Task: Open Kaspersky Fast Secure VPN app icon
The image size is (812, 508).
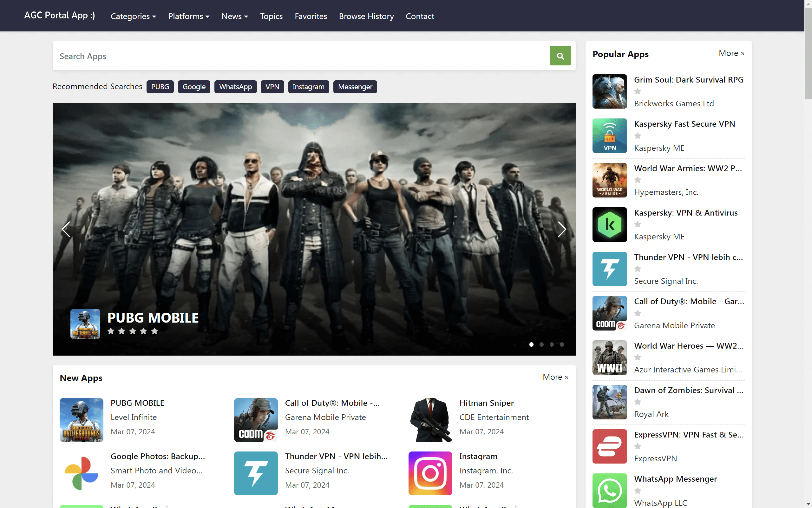Action: click(609, 136)
